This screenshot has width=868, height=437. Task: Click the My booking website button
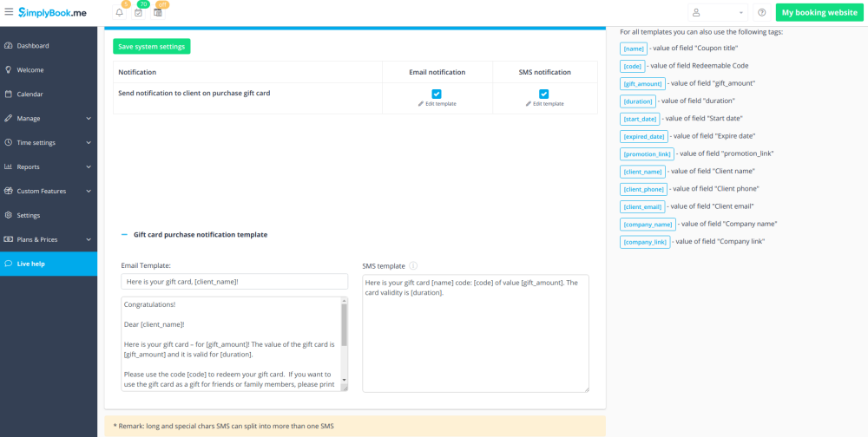pos(819,13)
